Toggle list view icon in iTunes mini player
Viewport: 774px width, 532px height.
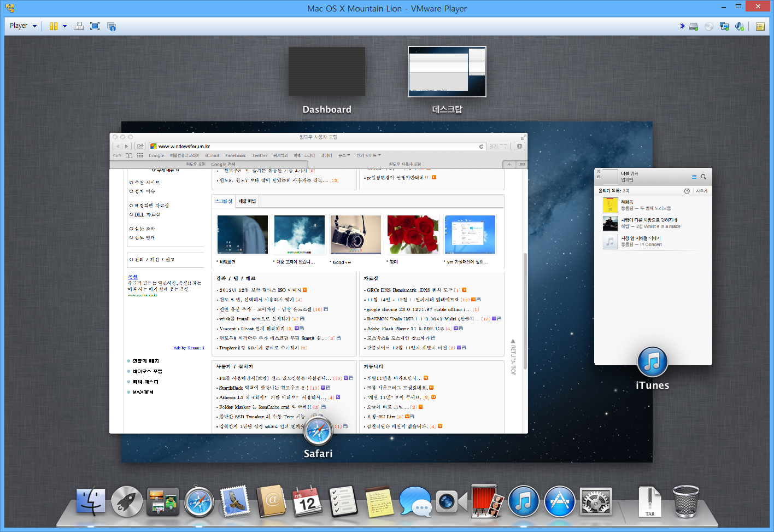coord(694,177)
